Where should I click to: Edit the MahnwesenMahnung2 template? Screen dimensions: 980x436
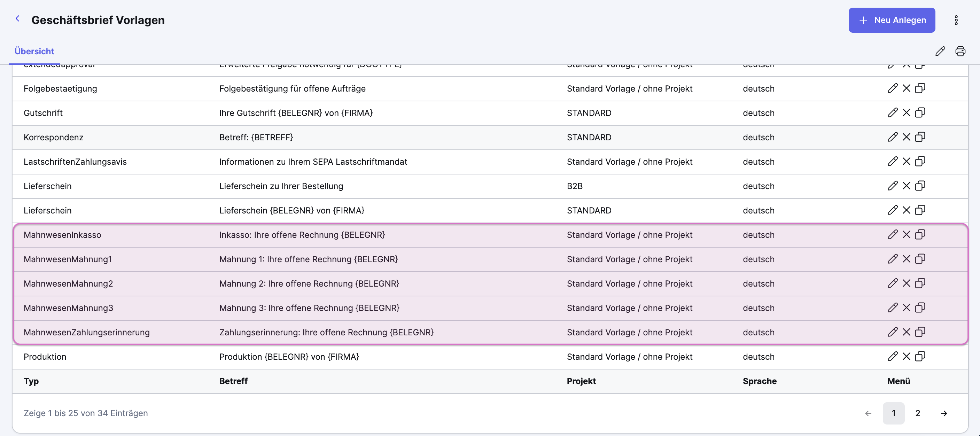pyautogui.click(x=893, y=283)
